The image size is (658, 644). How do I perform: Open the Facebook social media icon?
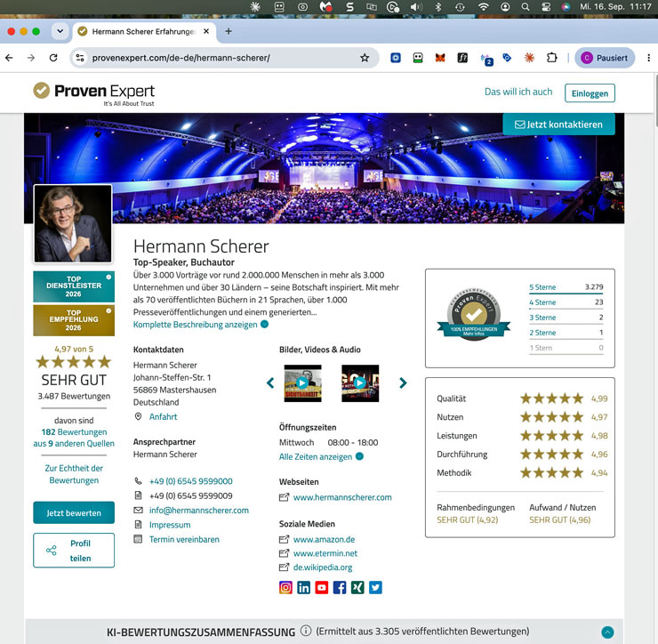pos(340,587)
